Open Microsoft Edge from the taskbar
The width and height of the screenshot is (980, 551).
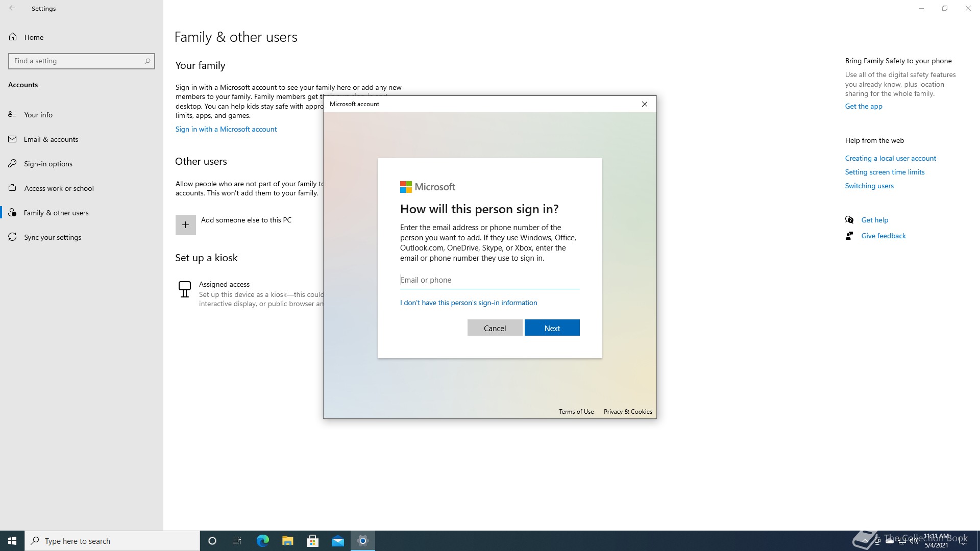(262, 541)
